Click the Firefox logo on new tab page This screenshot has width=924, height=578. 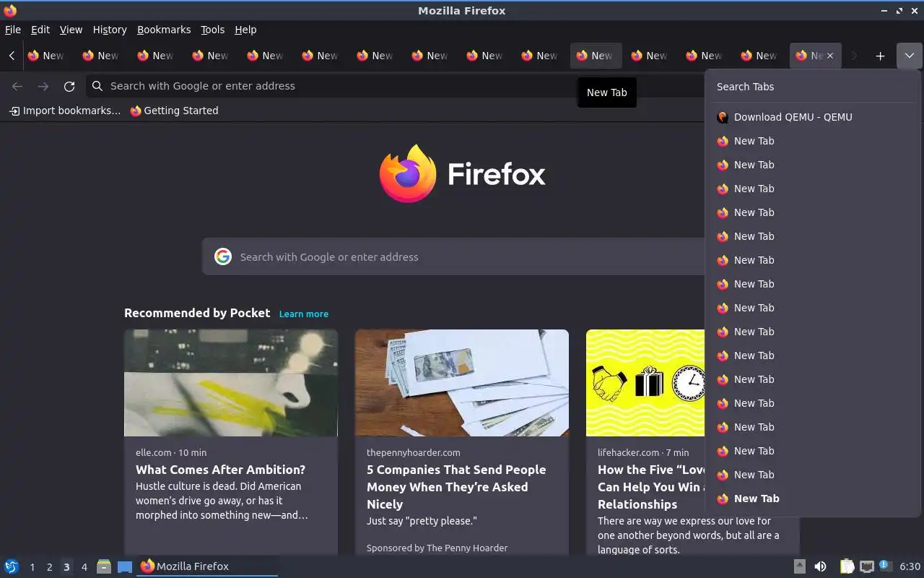pyautogui.click(x=462, y=174)
